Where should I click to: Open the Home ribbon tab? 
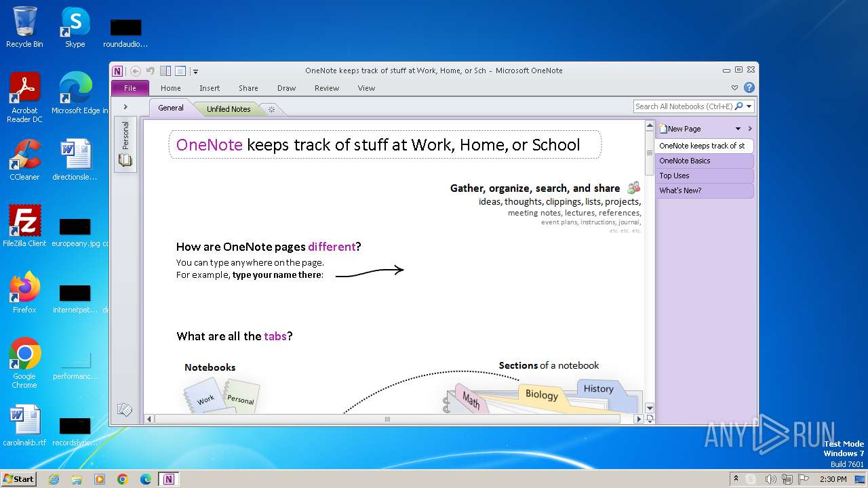coord(171,88)
